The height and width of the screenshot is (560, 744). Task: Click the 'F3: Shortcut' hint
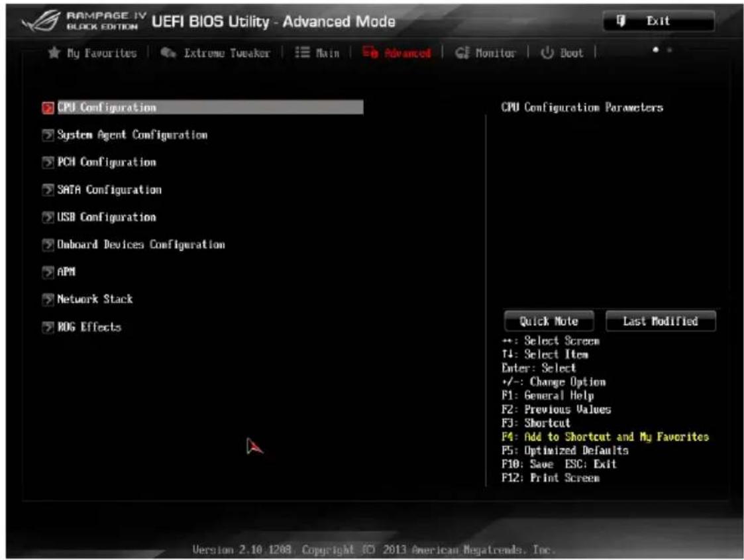coord(536,423)
